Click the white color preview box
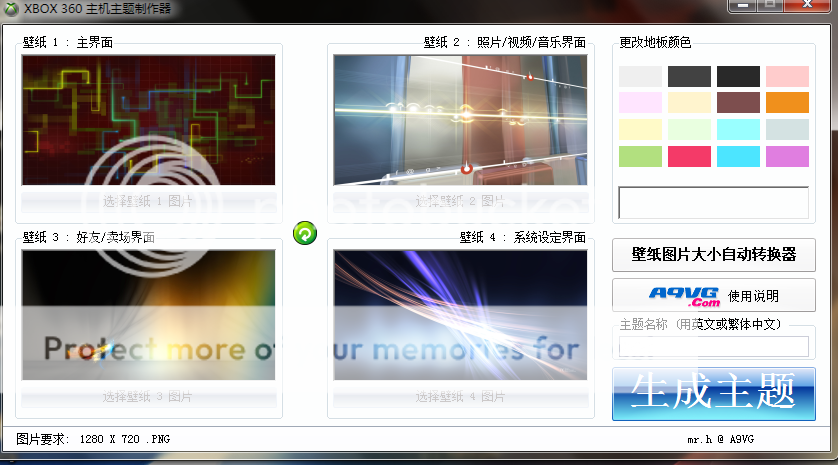The width and height of the screenshot is (838, 465). tap(713, 203)
